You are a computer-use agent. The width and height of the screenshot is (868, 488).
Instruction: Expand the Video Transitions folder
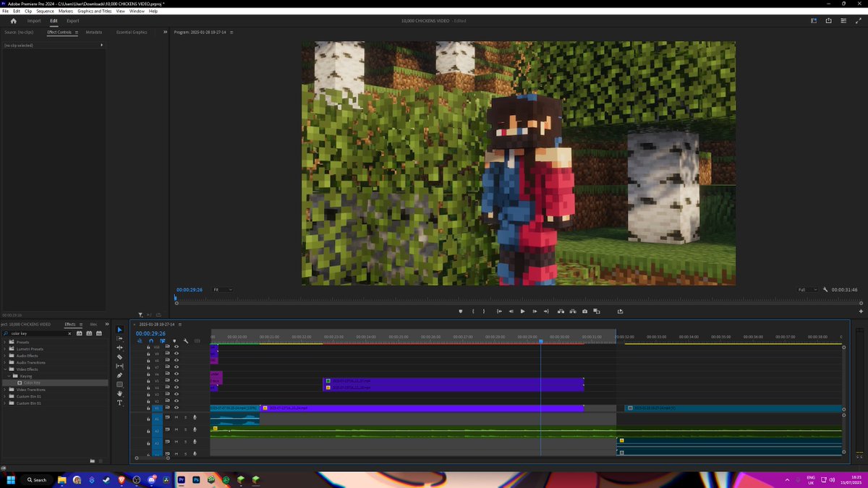click(x=4, y=390)
